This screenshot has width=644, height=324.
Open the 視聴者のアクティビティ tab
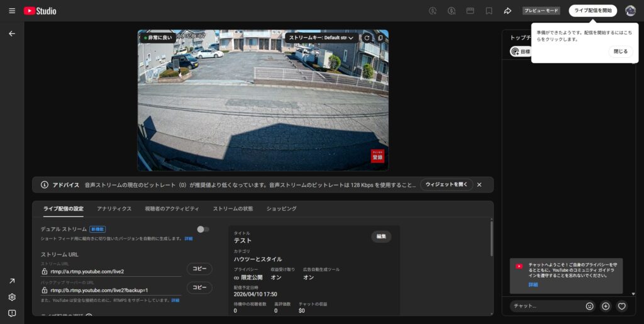pyautogui.click(x=172, y=209)
